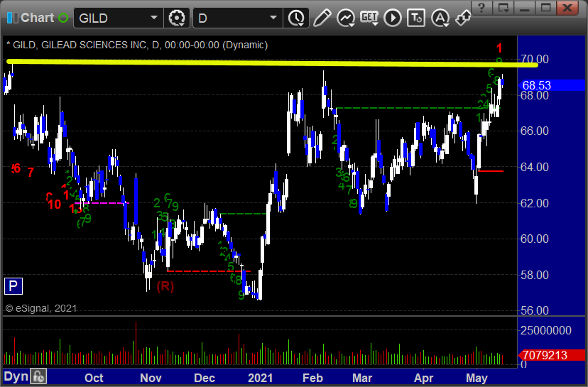Toggle the time axis lock icon
Viewport: 588px width, 387px height.
click(x=38, y=376)
